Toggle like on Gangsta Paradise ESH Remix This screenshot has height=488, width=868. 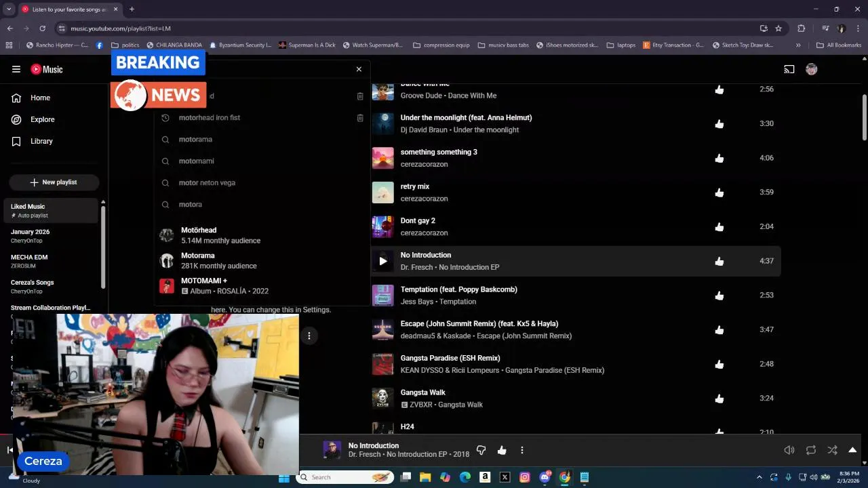[x=719, y=365]
